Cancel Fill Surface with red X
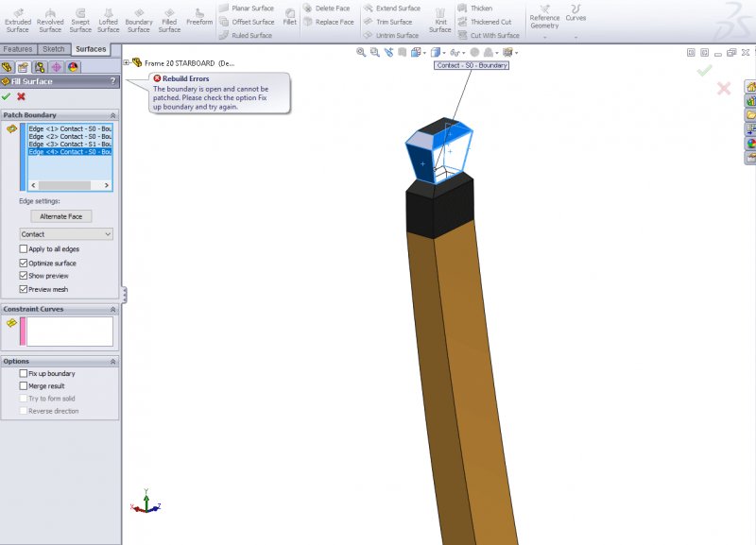The width and height of the screenshot is (756, 545). point(21,96)
